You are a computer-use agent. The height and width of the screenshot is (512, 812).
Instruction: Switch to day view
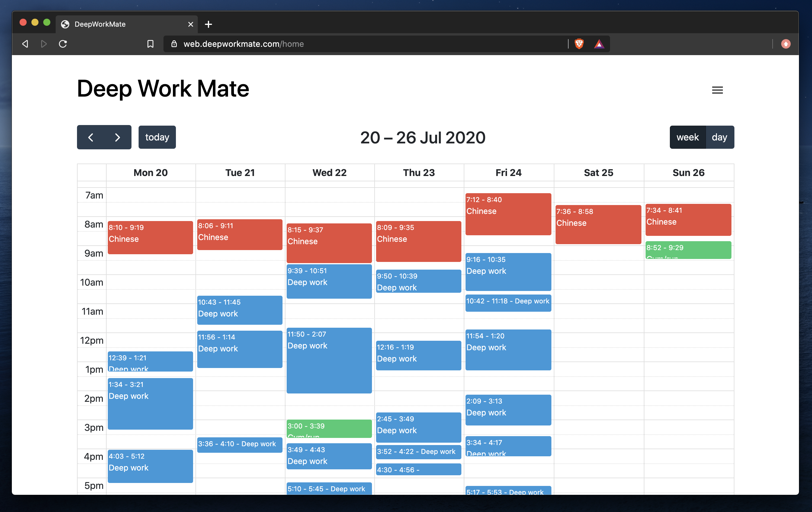[x=719, y=137]
